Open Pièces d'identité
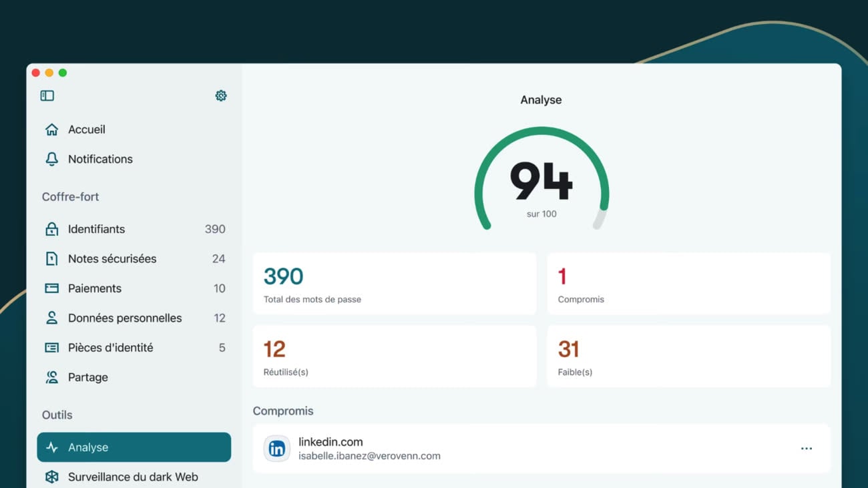This screenshot has height=488, width=868. 134,348
